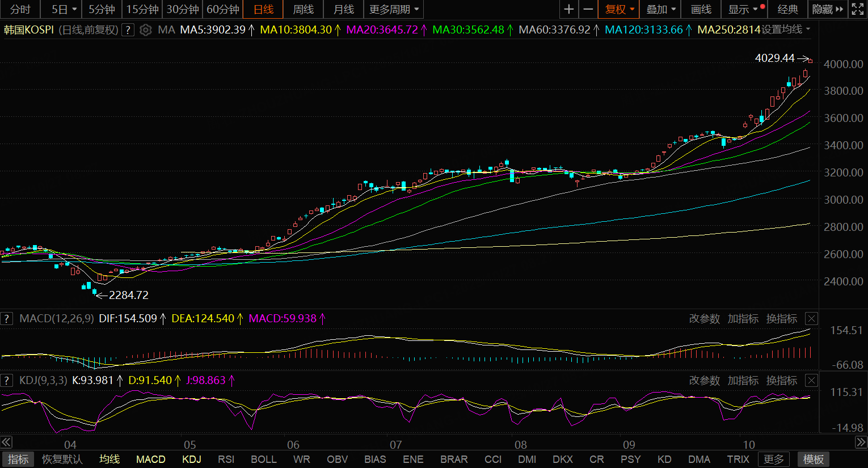
Task: Open the 模板 template button
Action: click(814, 459)
